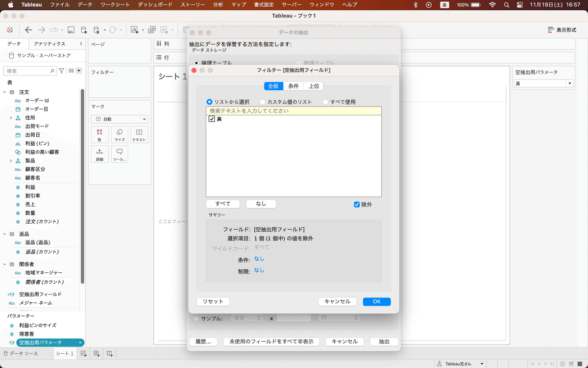The width and height of the screenshot is (588, 368).
Task: Collapse the Data pane with the chevron
Action: pos(81,44)
